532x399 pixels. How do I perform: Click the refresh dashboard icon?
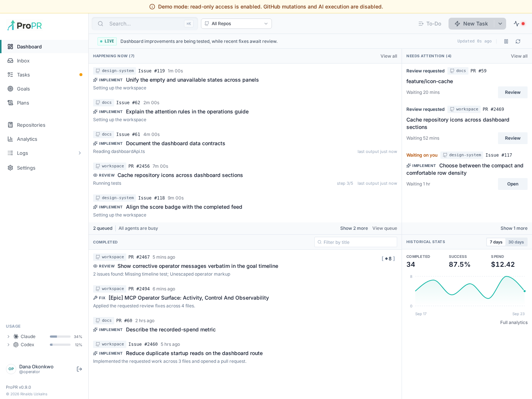(x=518, y=41)
